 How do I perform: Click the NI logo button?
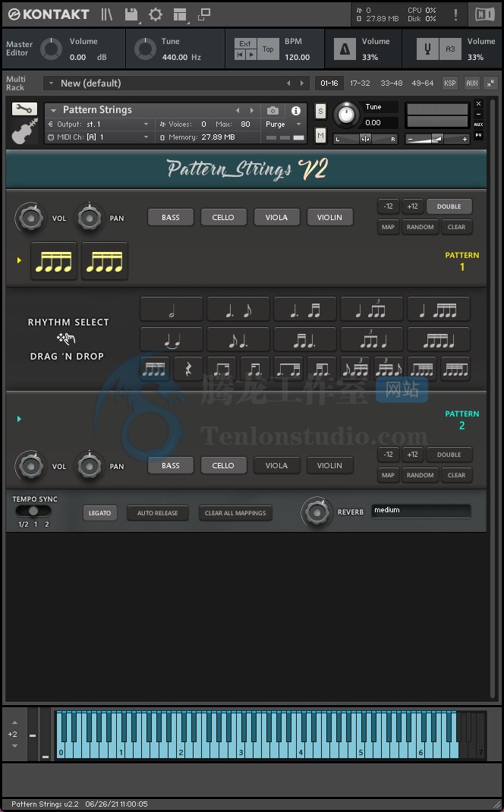tap(485, 14)
